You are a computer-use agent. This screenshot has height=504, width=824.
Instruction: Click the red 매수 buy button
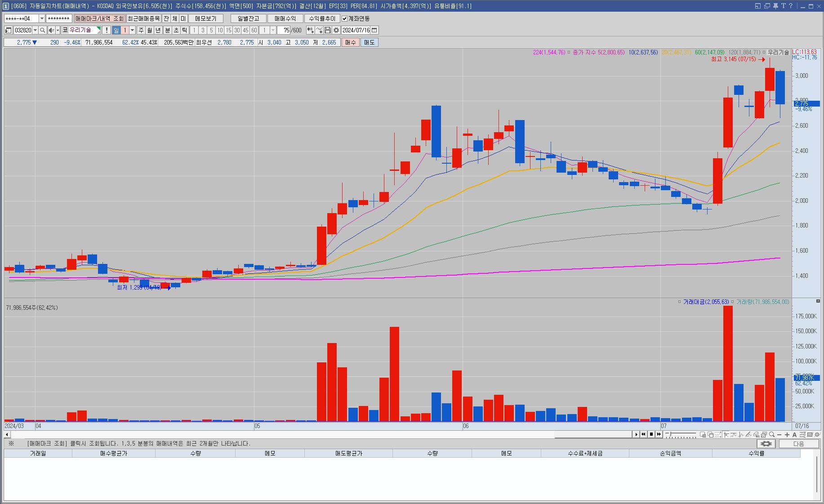point(351,42)
